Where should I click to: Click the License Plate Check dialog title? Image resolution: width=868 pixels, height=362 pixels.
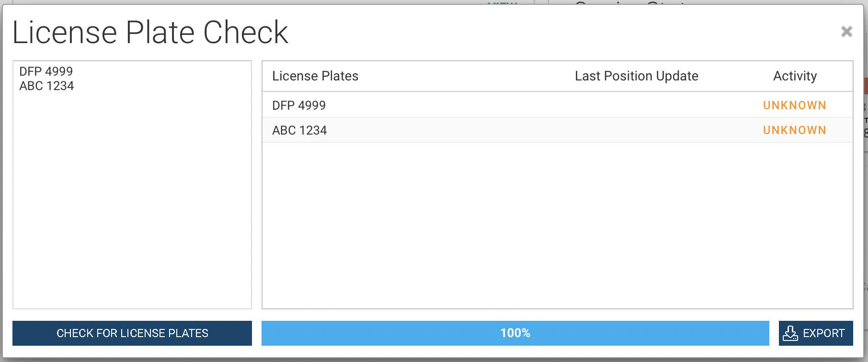pos(150,32)
